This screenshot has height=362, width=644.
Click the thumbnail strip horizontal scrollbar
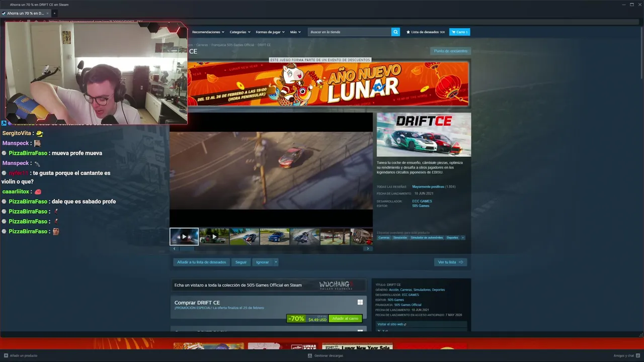271,248
